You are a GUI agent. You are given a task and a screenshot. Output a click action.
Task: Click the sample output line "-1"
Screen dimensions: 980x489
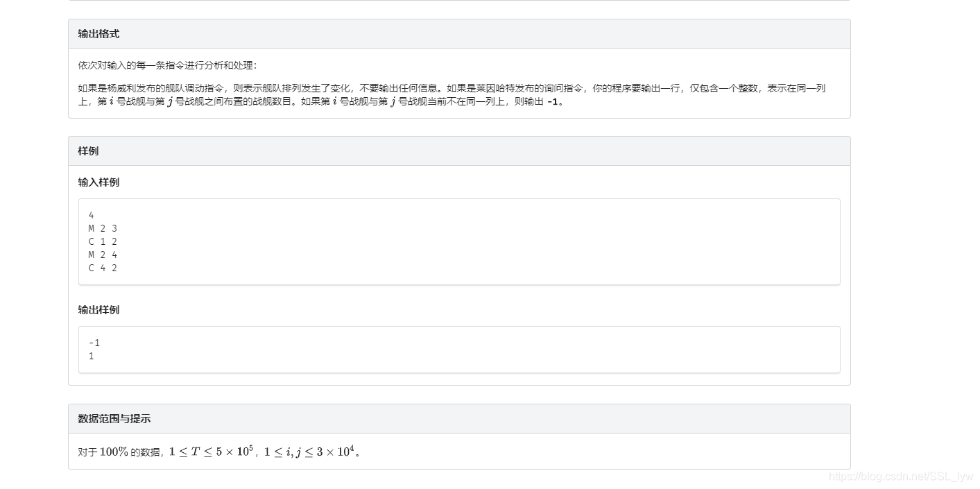click(94, 343)
